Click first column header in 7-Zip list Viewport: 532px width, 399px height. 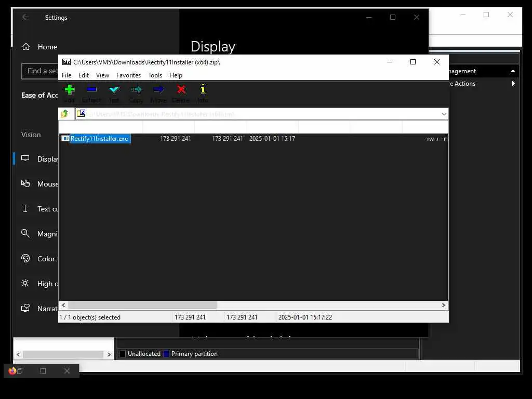(100, 127)
